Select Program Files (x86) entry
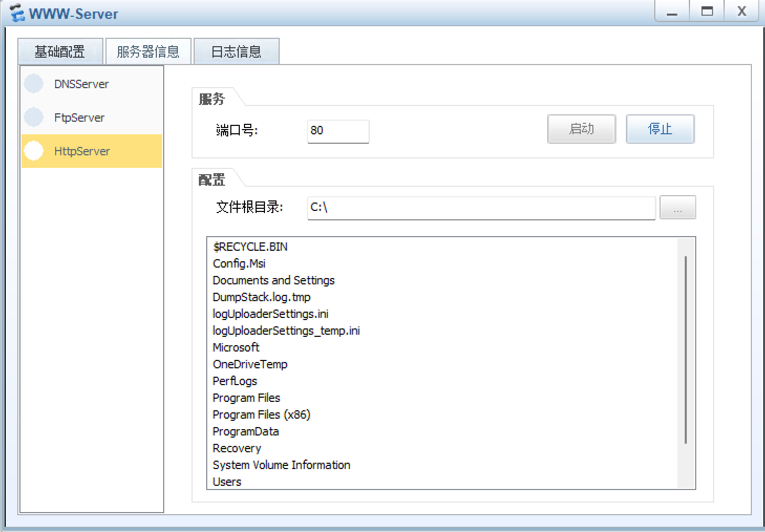Screen dimensions: 765x532 pyautogui.click(x=261, y=414)
